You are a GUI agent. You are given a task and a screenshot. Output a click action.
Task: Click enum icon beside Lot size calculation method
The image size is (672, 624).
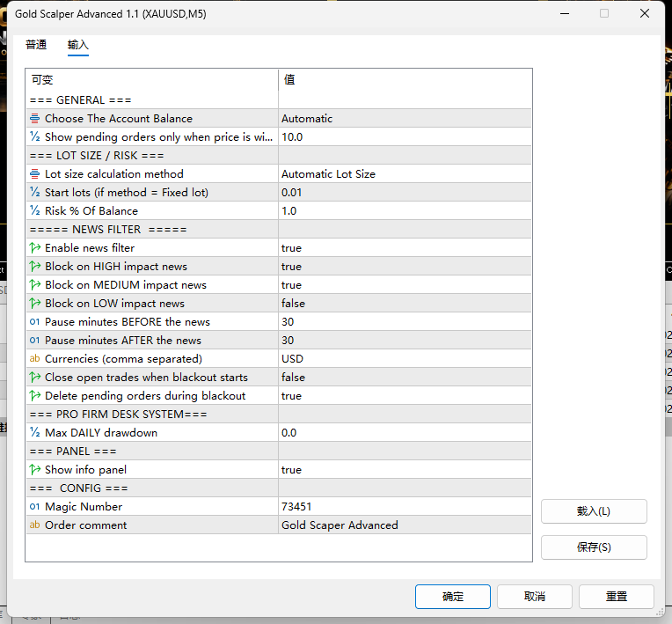click(x=34, y=173)
